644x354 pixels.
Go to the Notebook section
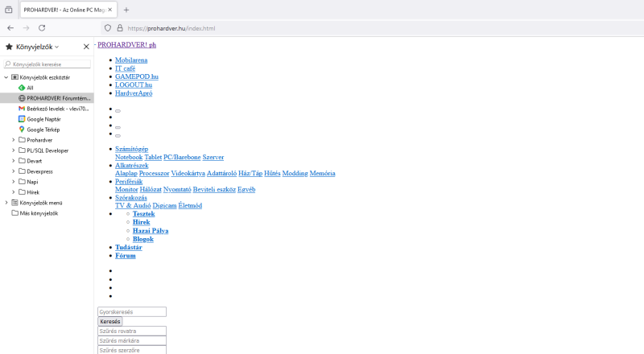129,157
